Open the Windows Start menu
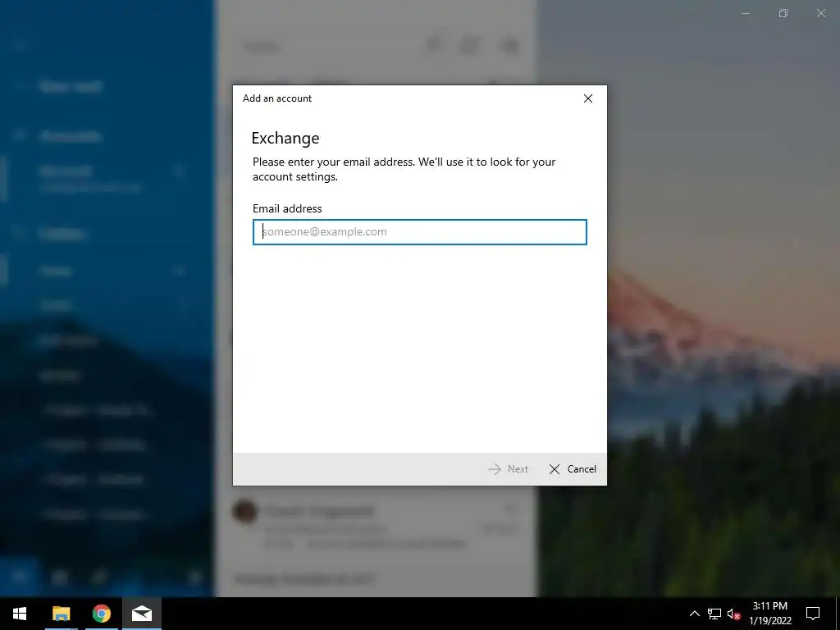The image size is (840, 630). [20, 614]
